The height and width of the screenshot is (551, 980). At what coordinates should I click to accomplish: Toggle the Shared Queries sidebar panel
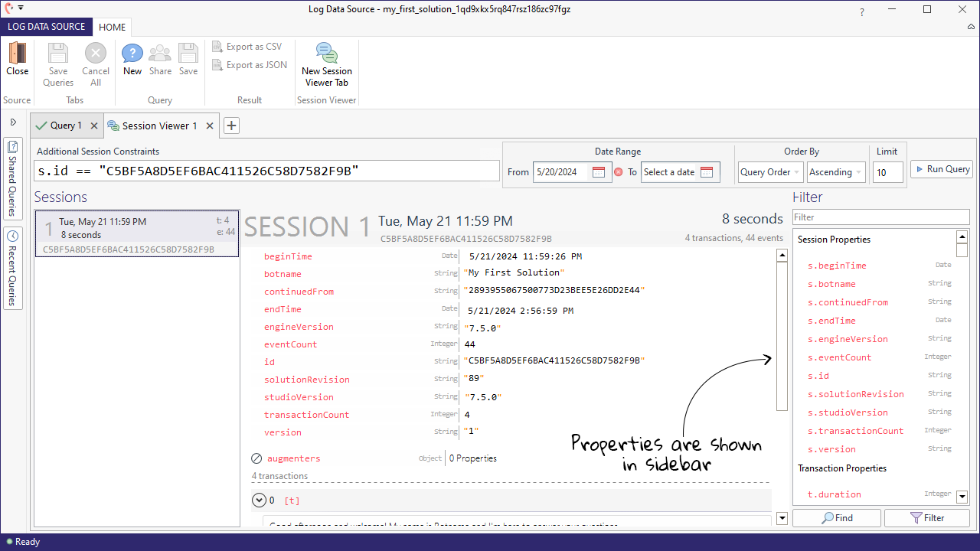pos(12,174)
